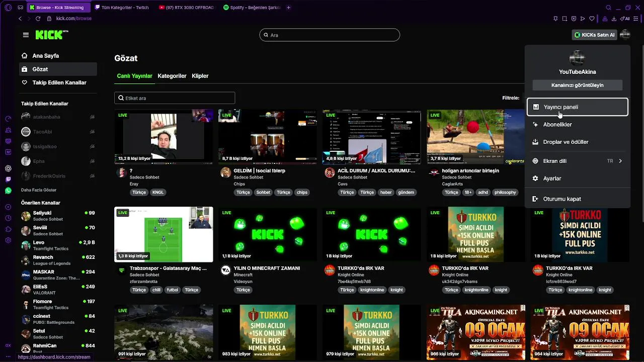Open holigan arkıncılar birleşin stream thumbnail
This screenshot has width=644, height=362.
click(x=475, y=137)
